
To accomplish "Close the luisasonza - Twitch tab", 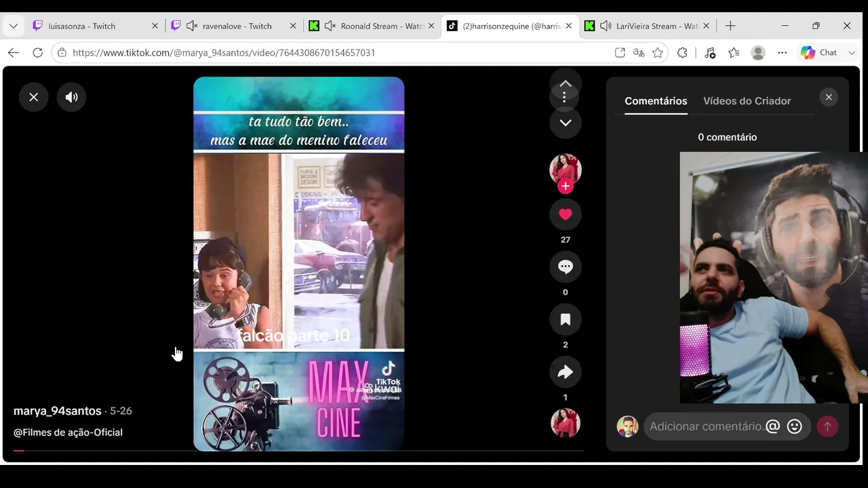I will [155, 26].
